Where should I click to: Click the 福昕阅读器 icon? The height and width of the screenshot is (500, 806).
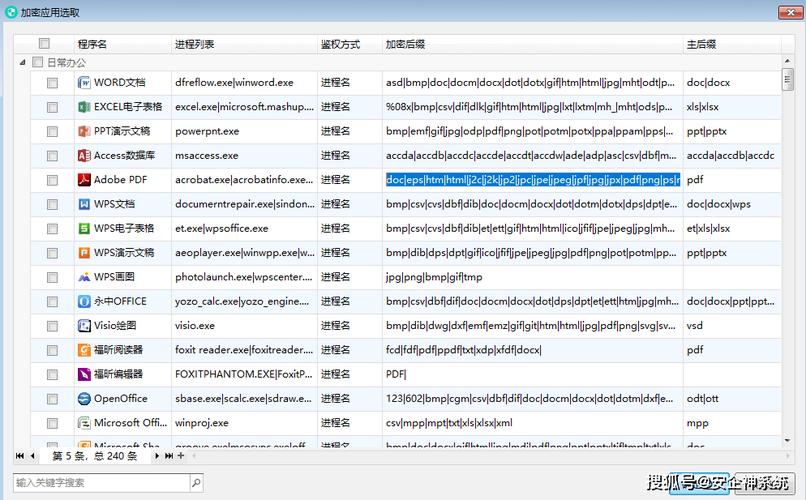tap(84, 350)
